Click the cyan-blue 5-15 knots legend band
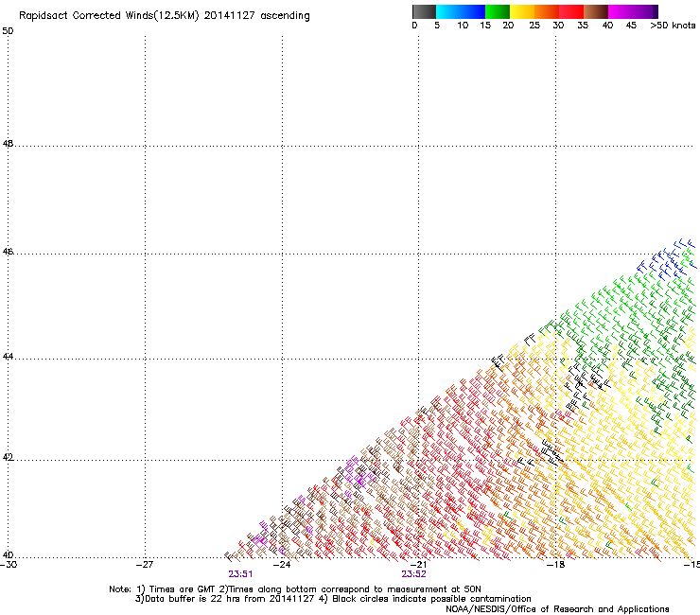Screen dimensions: 700x615 [461, 11]
